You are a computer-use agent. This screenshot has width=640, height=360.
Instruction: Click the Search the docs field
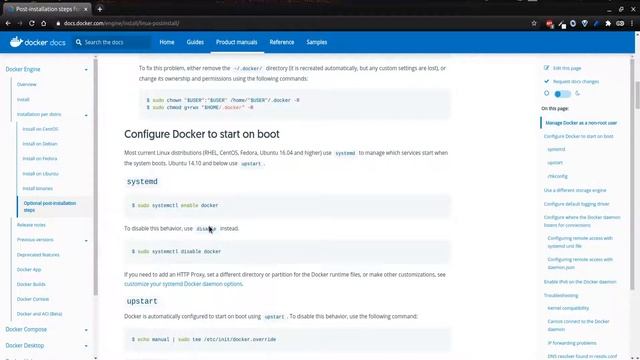[x=112, y=42]
